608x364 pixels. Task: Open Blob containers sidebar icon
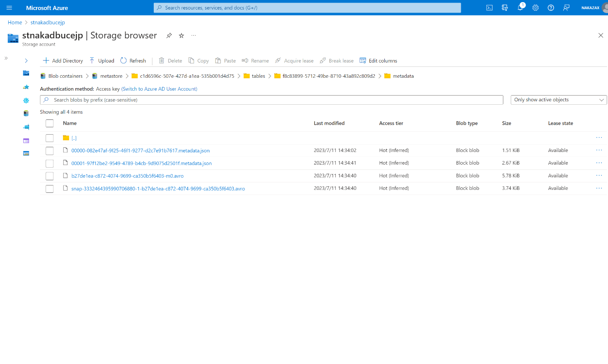[26, 113]
